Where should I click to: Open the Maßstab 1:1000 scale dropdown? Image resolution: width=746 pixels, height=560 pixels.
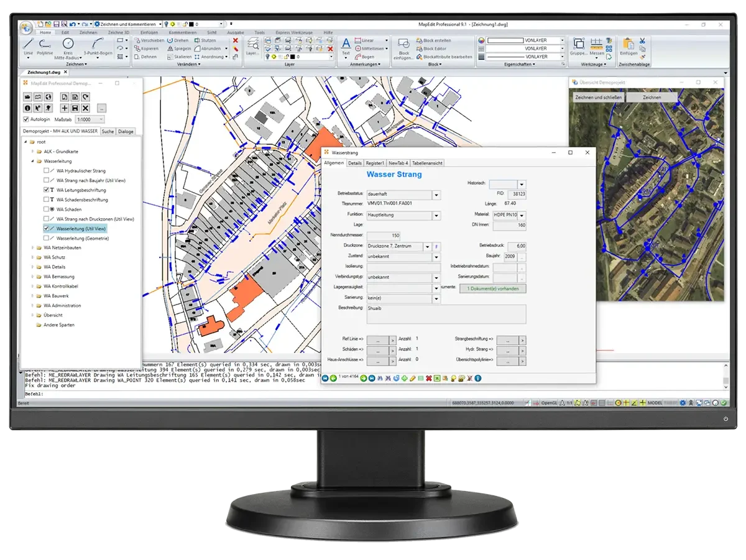(93, 119)
